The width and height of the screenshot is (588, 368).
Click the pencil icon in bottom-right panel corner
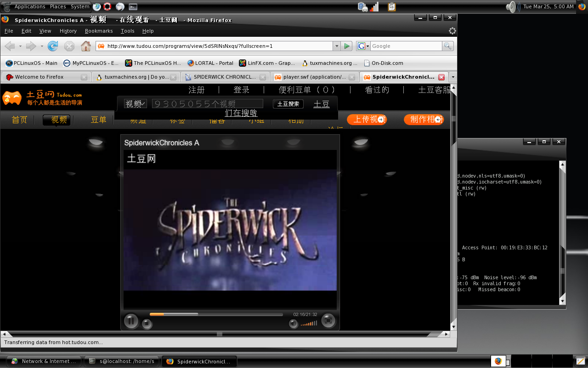point(581,361)
